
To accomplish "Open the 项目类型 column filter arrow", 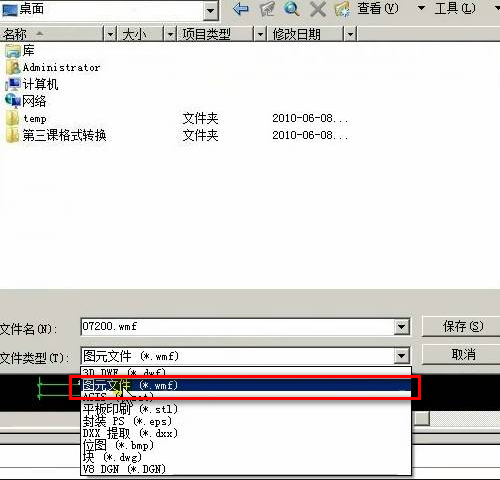I will pyautogui.click(x=260, y=34).
